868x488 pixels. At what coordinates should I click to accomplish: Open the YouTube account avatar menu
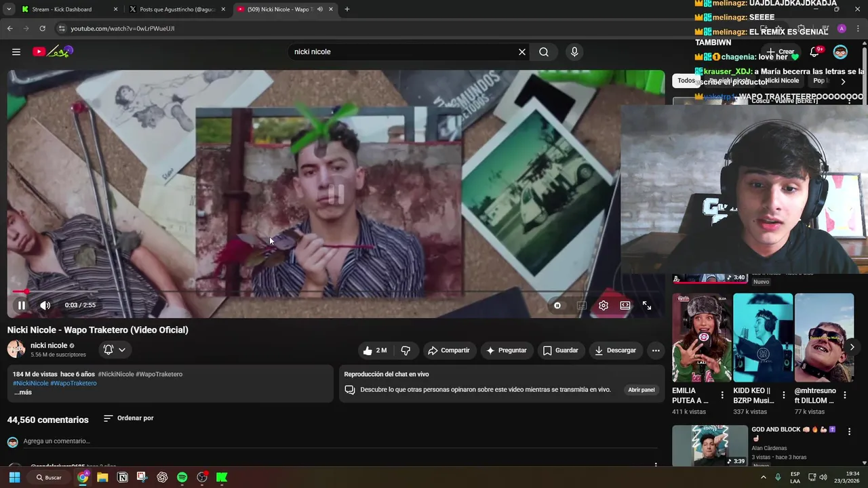click(x=840, y=52)
